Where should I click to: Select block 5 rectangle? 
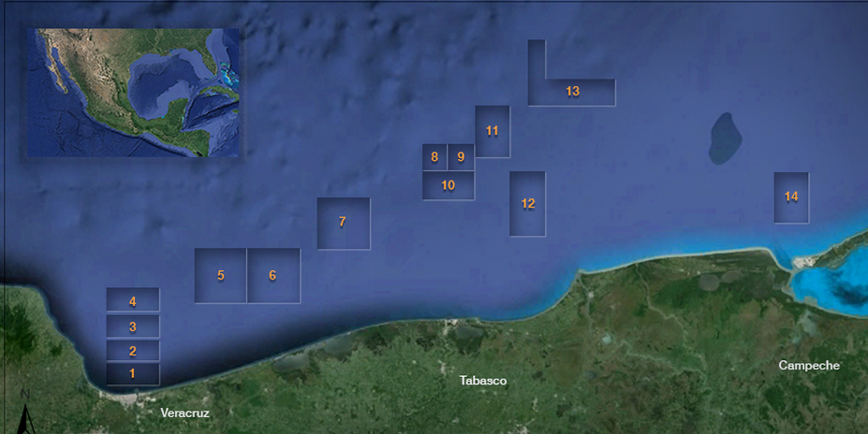(x=220, y=275)
